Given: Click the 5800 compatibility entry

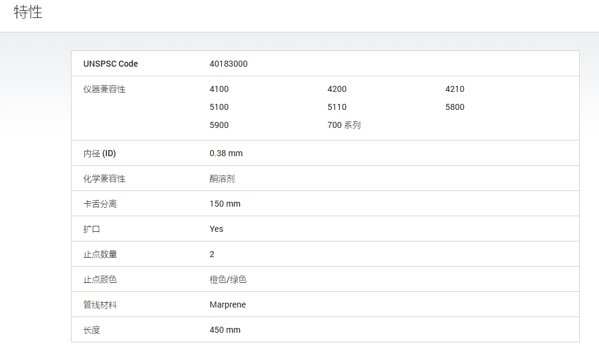Looking at the screenshot, I should click(455, 107).
